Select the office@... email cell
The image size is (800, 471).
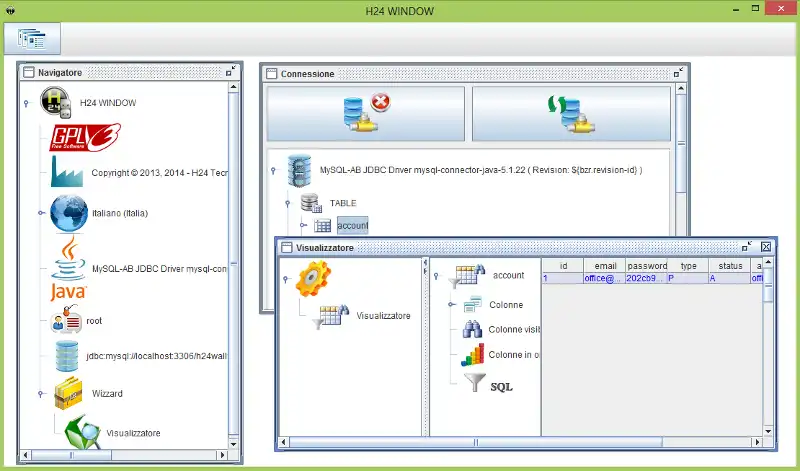click(605, 278)
